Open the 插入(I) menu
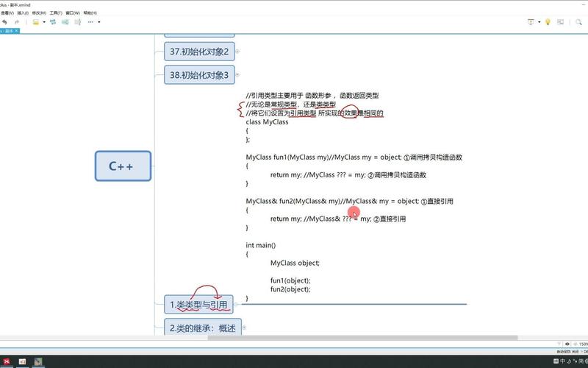The width and height of the screenshot is (588, 368). [x=23, y=13]
